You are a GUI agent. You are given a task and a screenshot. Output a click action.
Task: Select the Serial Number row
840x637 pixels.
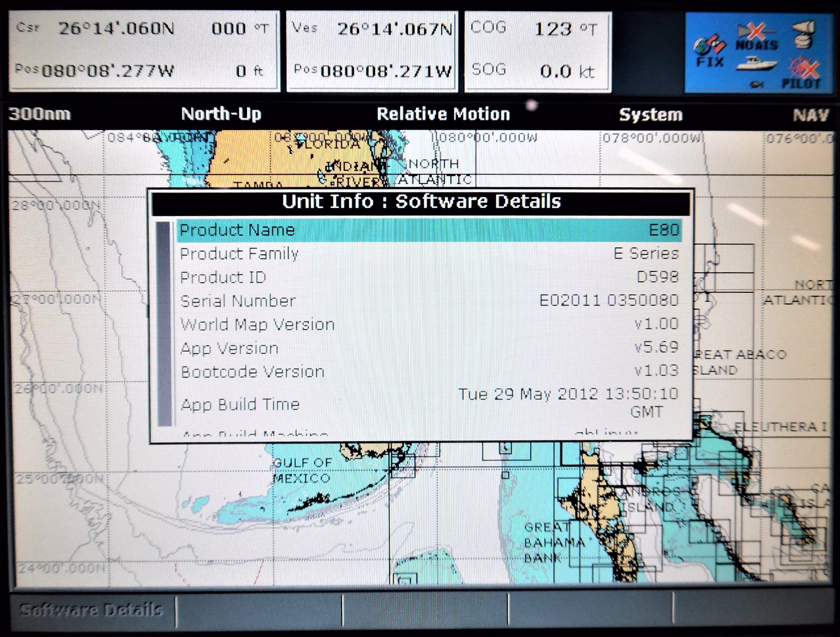pos(429,301)
